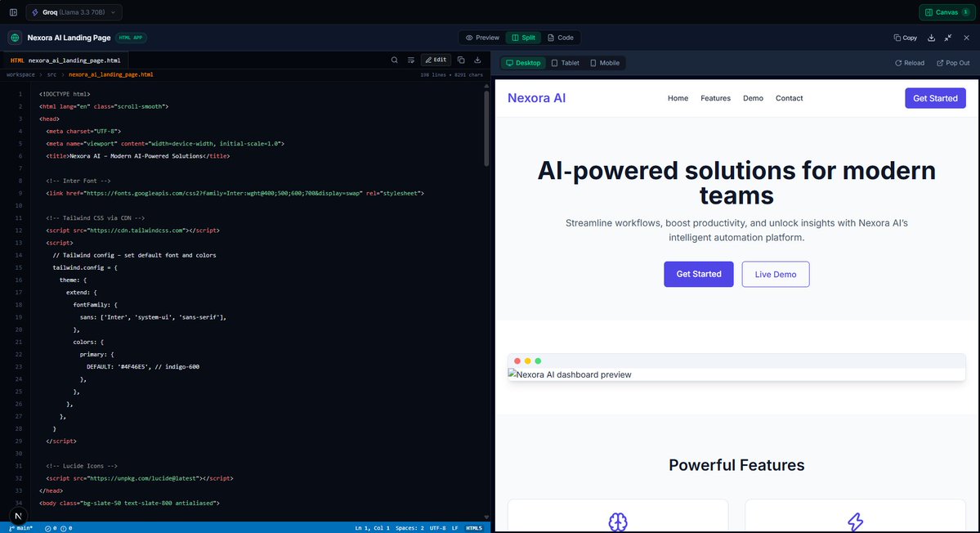This screenshot has width=980, height=533.
Task: Open search in the code editor toolbar
Action: pos(395,60)
